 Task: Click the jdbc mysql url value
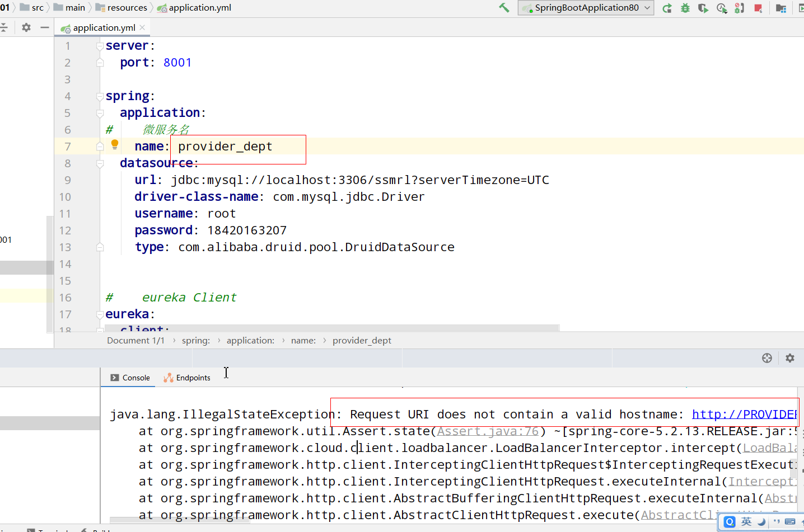[360, 180]
